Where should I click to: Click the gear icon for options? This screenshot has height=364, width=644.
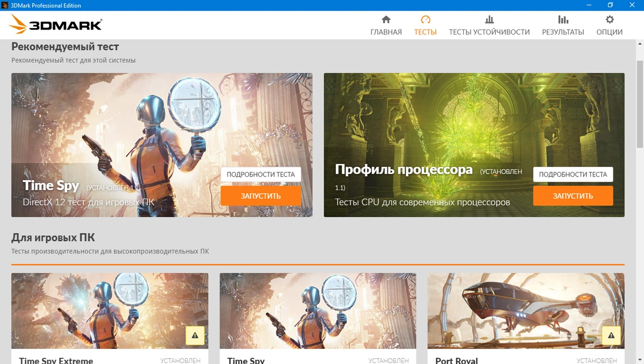(610, 20)
